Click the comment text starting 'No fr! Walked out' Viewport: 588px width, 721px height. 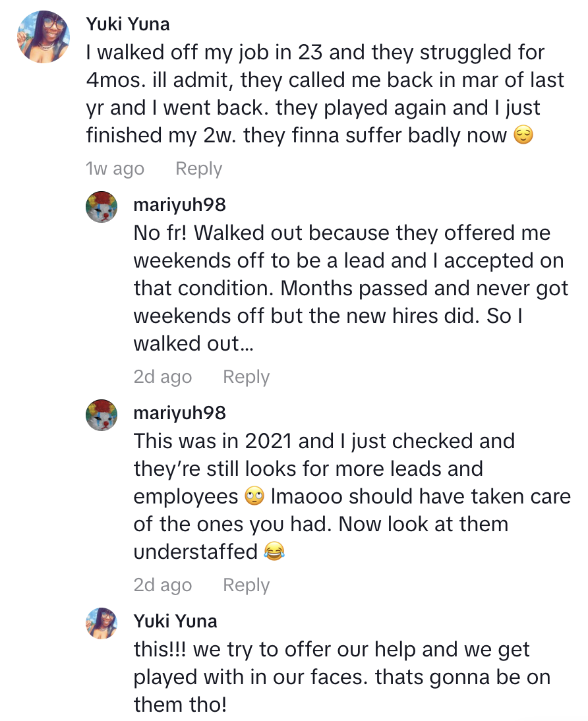point(349,288)
